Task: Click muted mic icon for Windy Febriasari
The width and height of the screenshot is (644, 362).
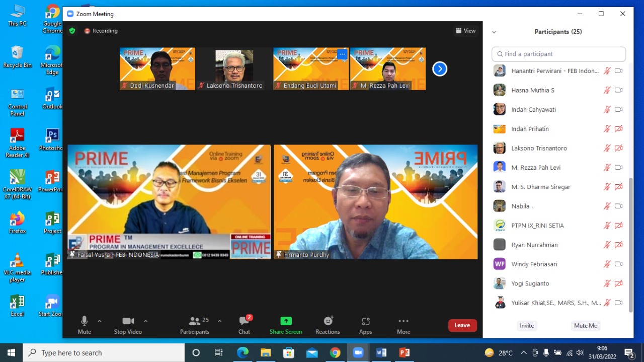Action: coord(607,264)
